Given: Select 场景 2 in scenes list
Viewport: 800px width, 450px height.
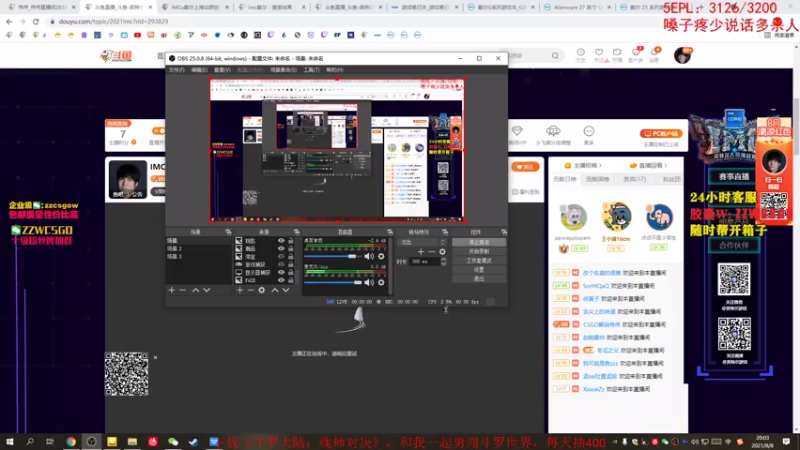Looking at the screenshot, I should tap(198, 248).
